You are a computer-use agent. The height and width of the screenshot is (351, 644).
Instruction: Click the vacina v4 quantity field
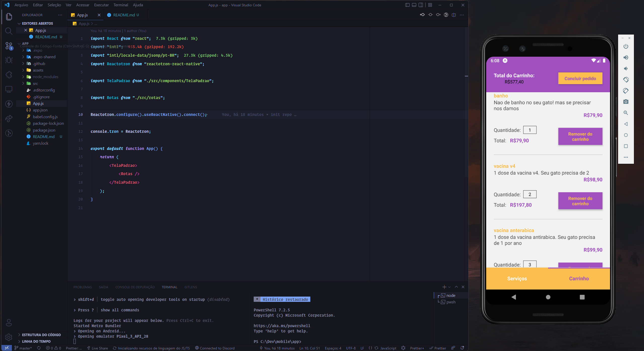click(530, 194)
